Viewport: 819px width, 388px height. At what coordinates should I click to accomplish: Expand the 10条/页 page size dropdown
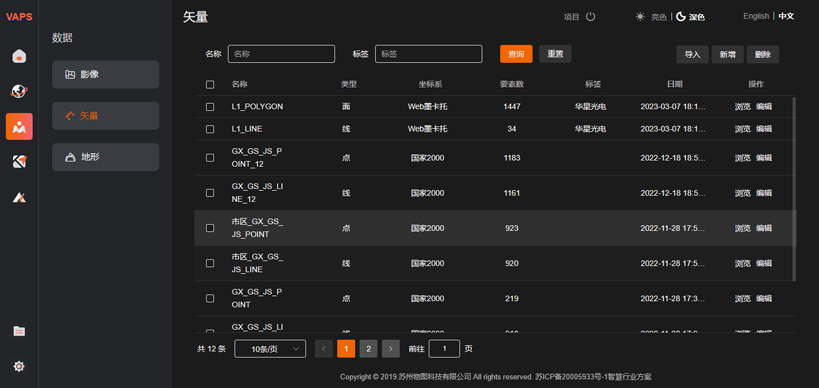(x=270, y=349)
